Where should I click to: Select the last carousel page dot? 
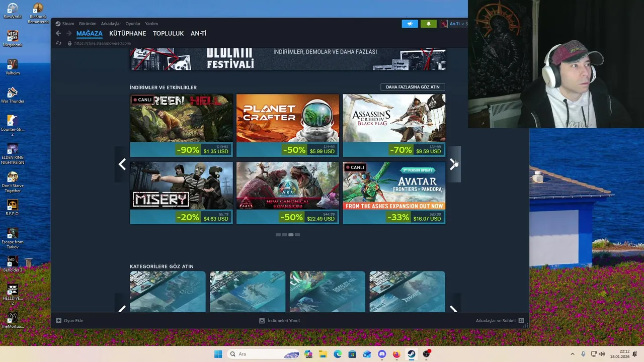(297, 235)
